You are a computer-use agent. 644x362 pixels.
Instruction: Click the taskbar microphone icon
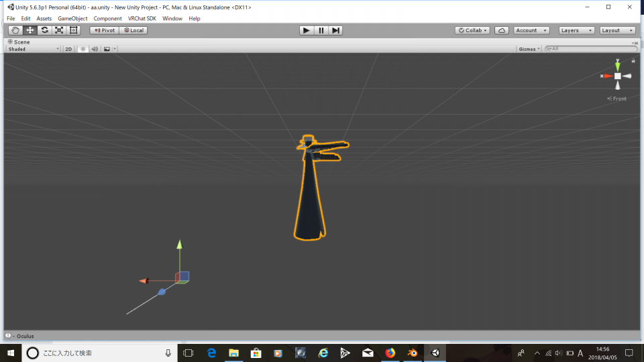point(168,353)
